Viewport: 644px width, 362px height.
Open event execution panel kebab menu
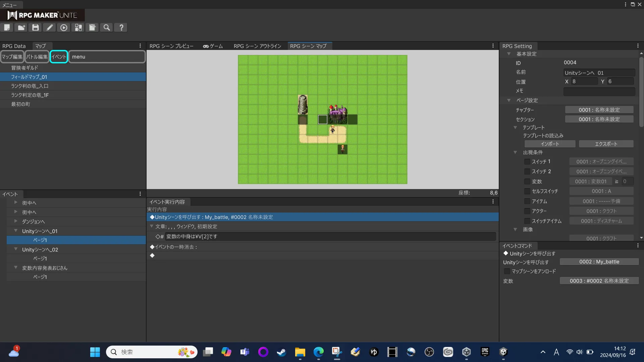(x=493, y=202)
